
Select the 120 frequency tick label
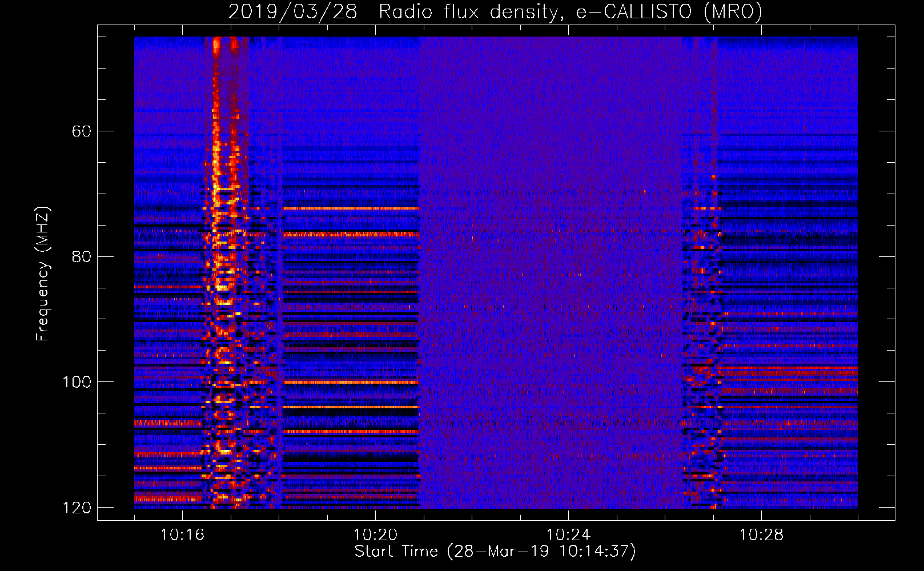pos(77,508)
